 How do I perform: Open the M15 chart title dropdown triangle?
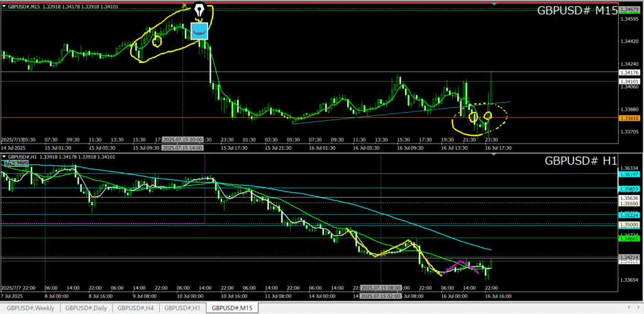(4, 6)
